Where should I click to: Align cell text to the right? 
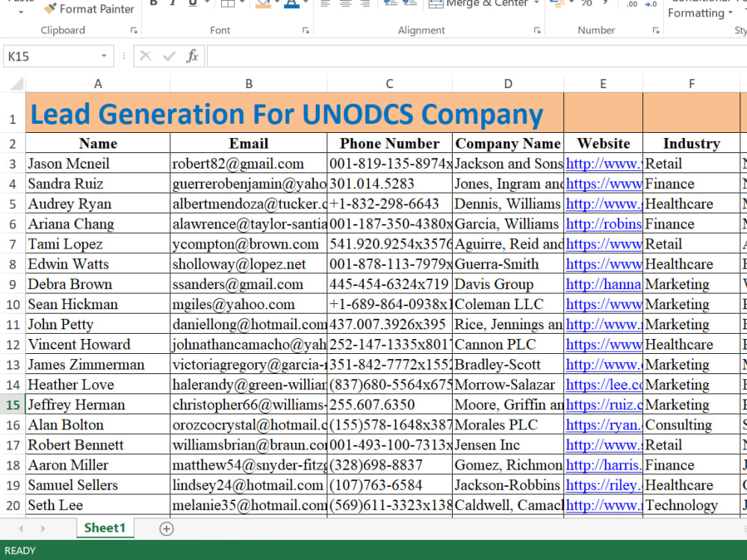coord(365,3)
